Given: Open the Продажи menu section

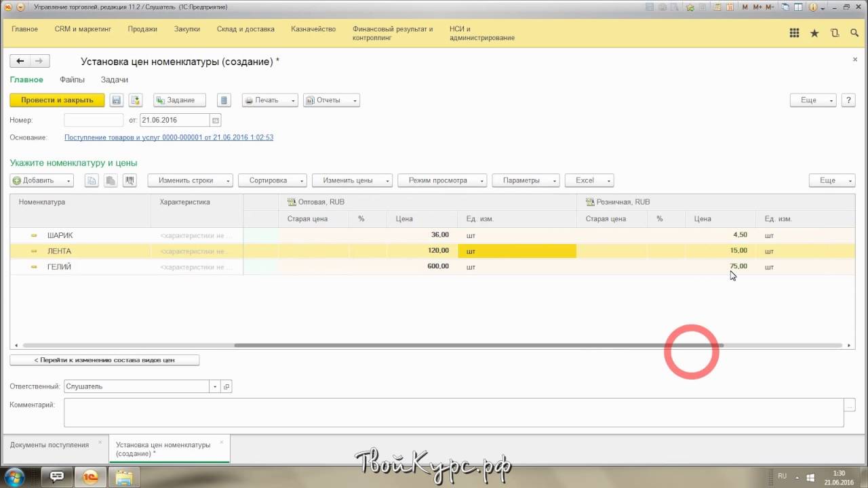Looking at the screenshot, I should [x=142, y=29].
